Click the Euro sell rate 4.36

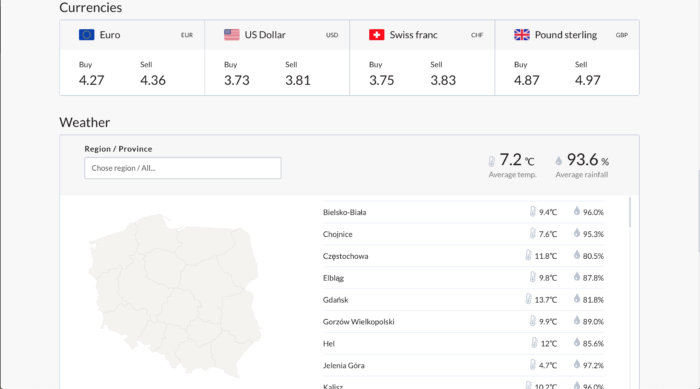(x=153, y=80)
